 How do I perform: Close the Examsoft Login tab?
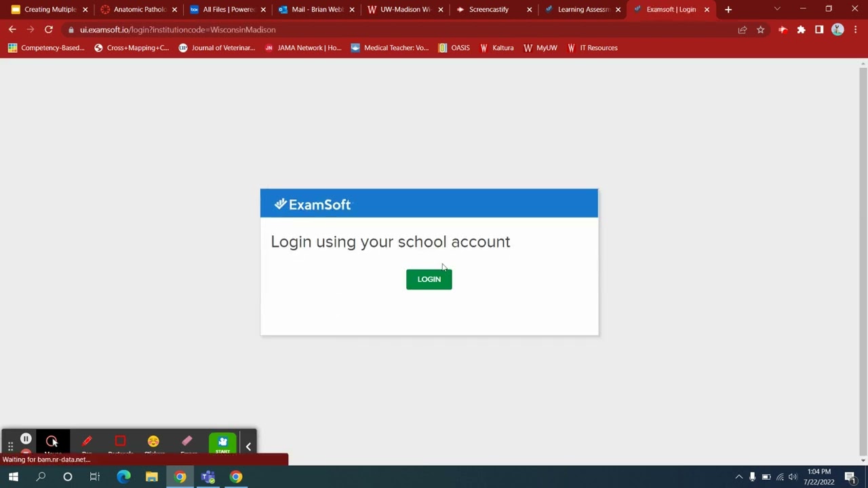707,9
